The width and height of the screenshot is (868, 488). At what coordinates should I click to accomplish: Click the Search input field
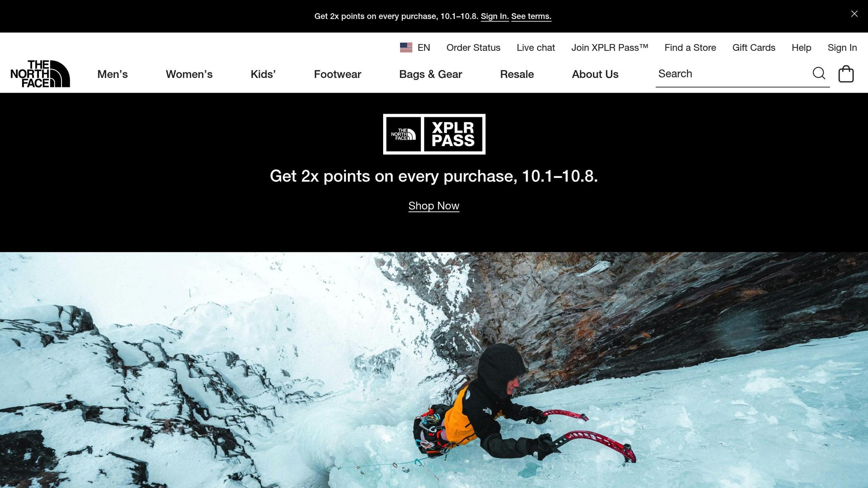coord(732,74)
